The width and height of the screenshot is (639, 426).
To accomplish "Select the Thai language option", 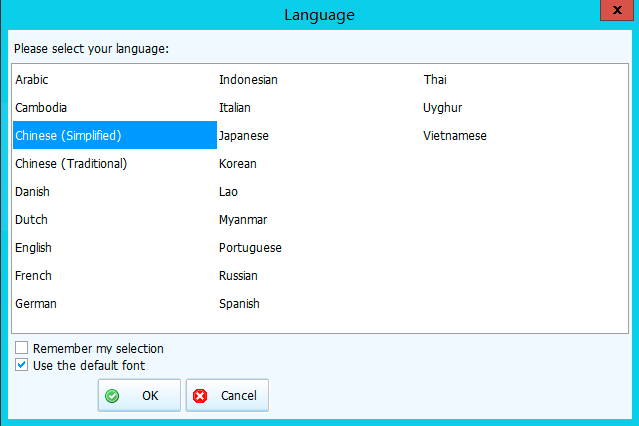I will (435, 79).
